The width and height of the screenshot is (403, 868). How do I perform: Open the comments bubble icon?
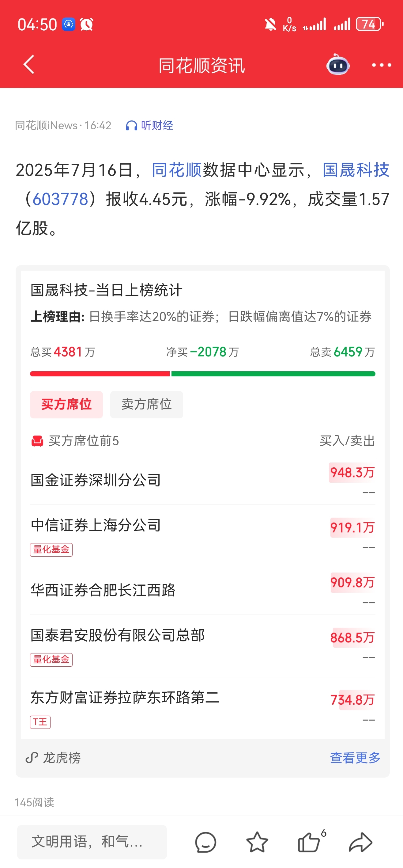tap(205, 842)
